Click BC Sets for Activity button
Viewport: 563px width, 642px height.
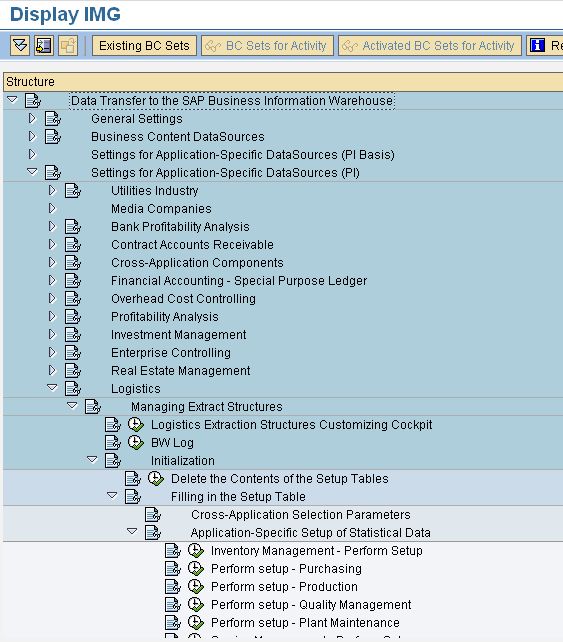(267, 45)
